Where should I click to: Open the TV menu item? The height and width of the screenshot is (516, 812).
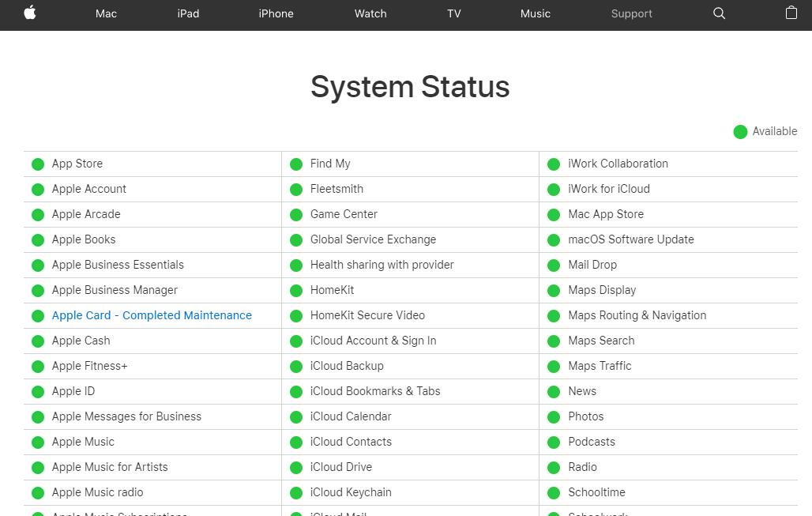coord(453,13)
